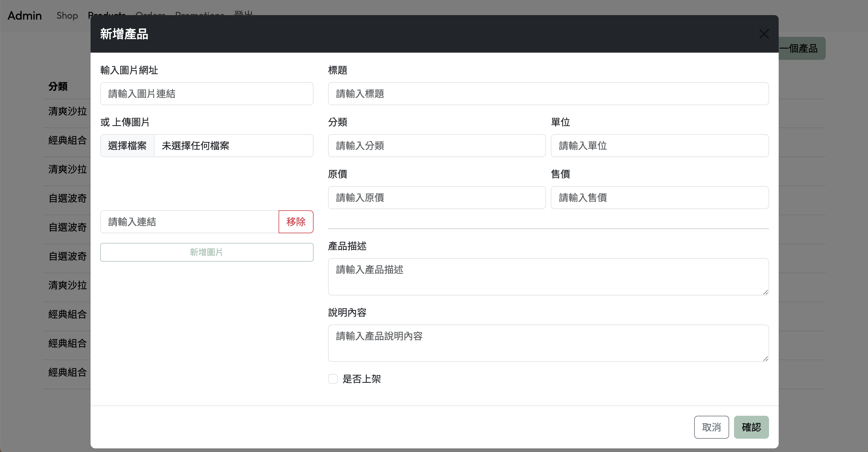The image size is (868, 452).
Task: Focus the 原價 original price field
Action: 437,198
